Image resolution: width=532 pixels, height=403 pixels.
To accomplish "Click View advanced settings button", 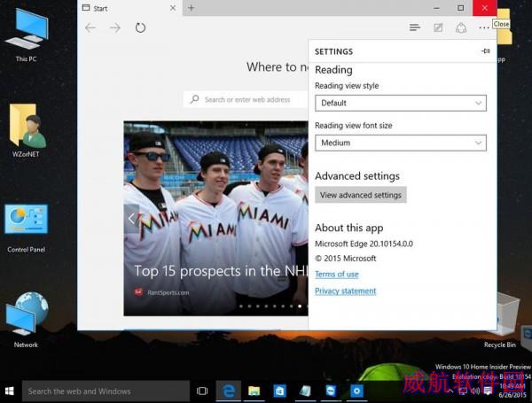I will click(361, 195).
